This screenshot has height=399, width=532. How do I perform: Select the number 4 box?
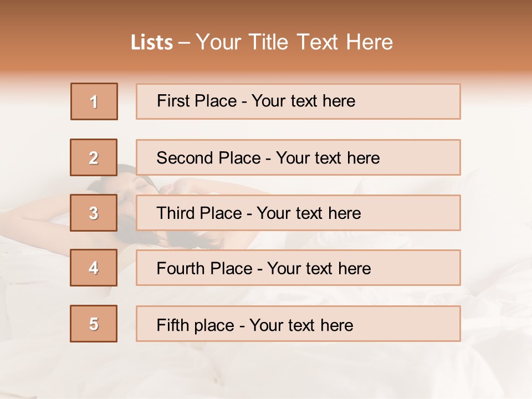tap(94, 268)
